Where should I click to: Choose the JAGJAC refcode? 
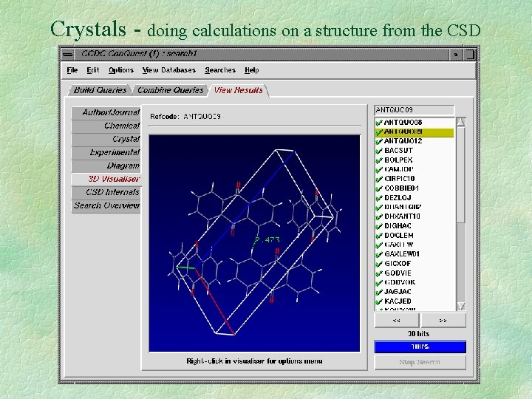point(398,292)
